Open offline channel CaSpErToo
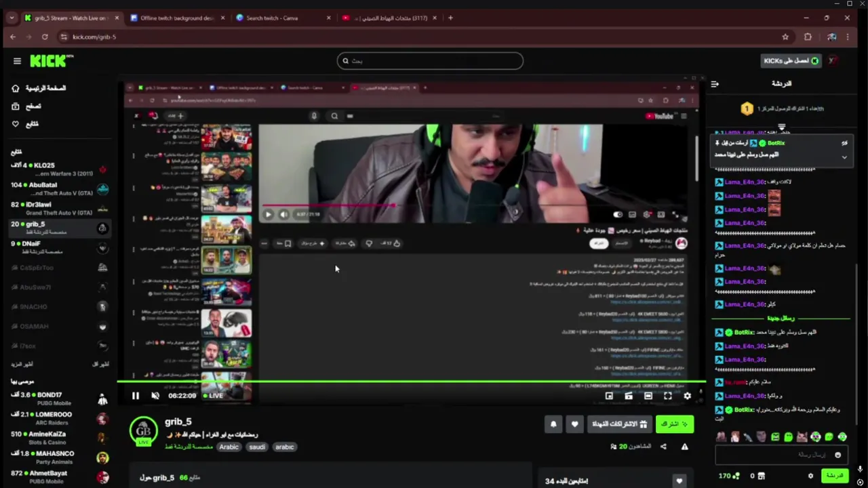Screen dimensions: 868x488 pos(59,268)
